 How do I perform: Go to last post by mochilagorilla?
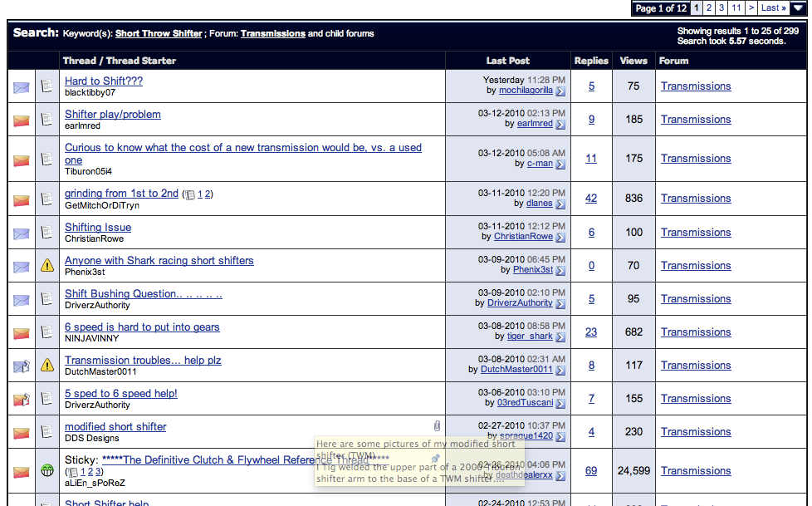560,91
